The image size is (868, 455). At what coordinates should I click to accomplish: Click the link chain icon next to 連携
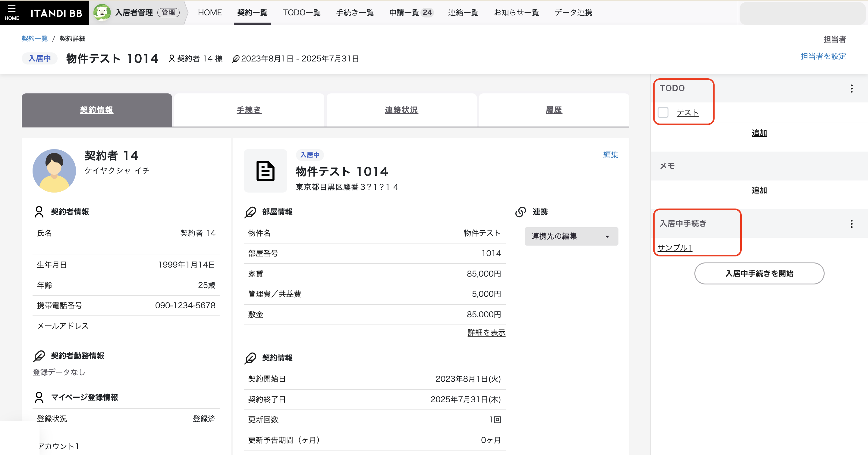520,212
